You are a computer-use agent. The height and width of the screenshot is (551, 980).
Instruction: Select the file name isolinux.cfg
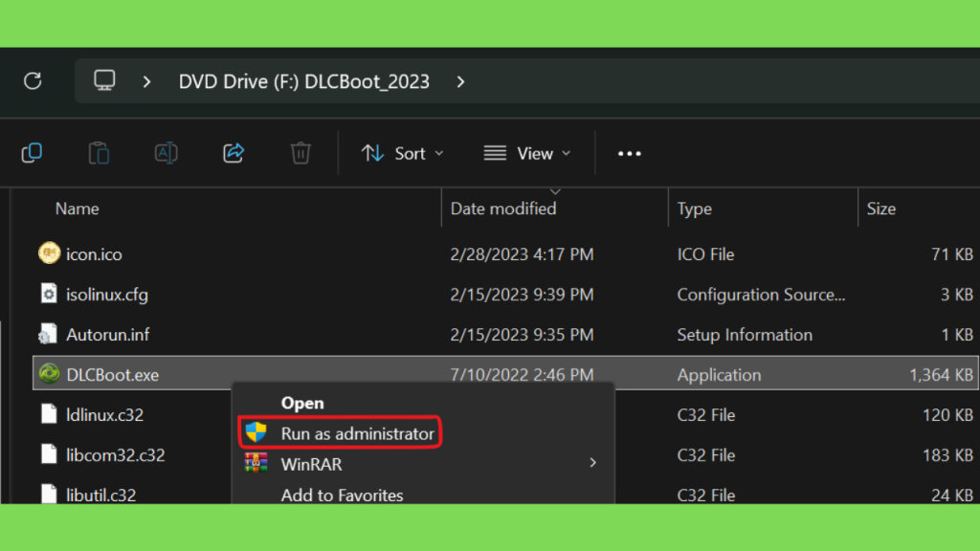(x=107, y=295)
